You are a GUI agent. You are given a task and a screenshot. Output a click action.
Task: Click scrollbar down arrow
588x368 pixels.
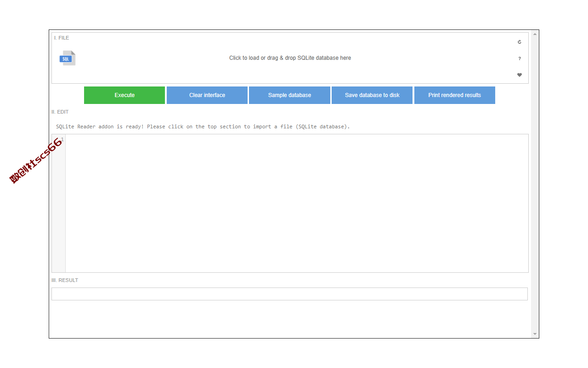(535, 334)
